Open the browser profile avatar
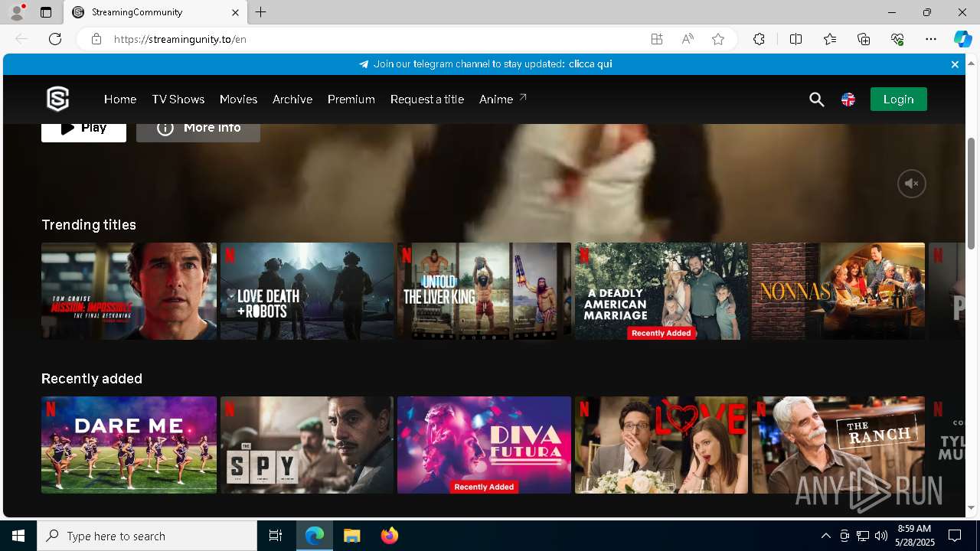The height and width of the screenshot is (551, 980). pos(16,12)
